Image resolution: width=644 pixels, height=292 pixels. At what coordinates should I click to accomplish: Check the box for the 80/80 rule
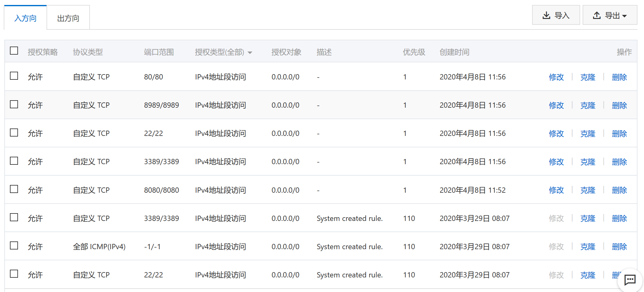(x=14, y=76)
